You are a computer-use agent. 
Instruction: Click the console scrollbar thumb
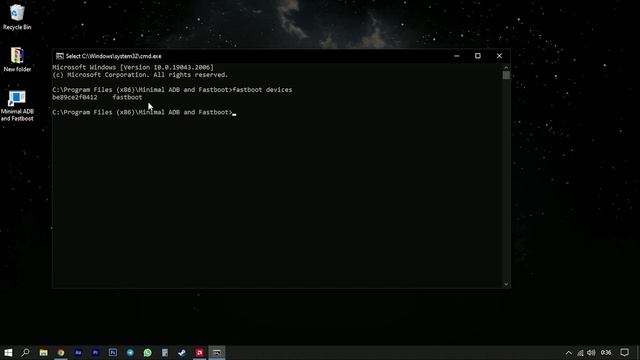[x=506, y=75]
